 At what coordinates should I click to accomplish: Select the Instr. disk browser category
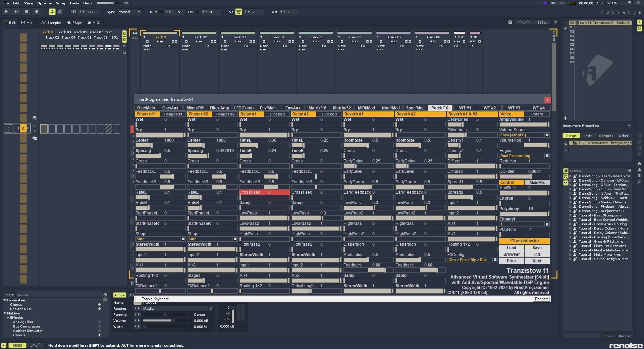(x=588, y=136)
